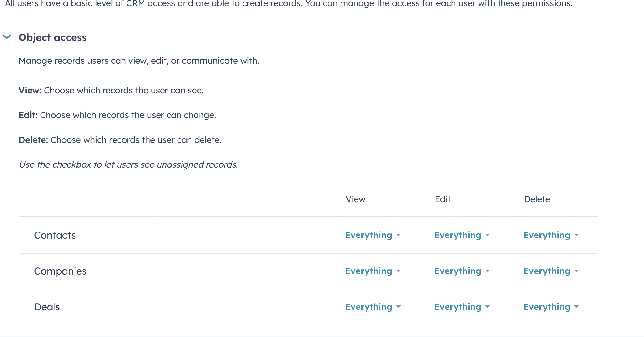
Task: Click the View column header
Action: tap(355, 199)
